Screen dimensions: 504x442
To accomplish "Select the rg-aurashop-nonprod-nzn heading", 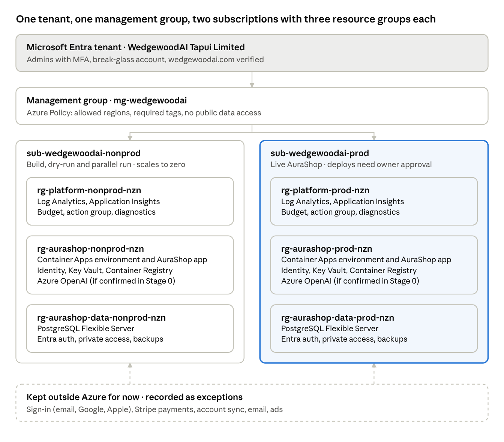I will [x=91, y=249].
